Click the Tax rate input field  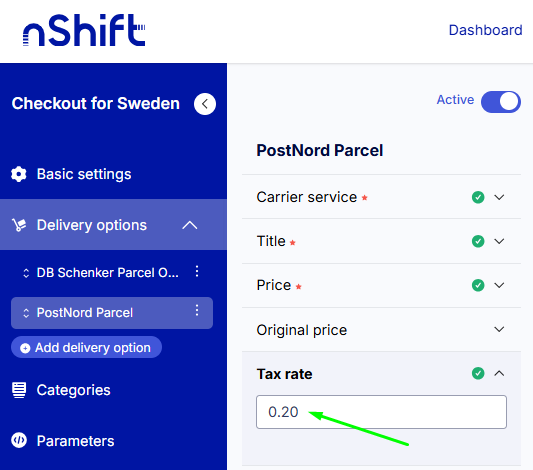[x=381, y=412]
